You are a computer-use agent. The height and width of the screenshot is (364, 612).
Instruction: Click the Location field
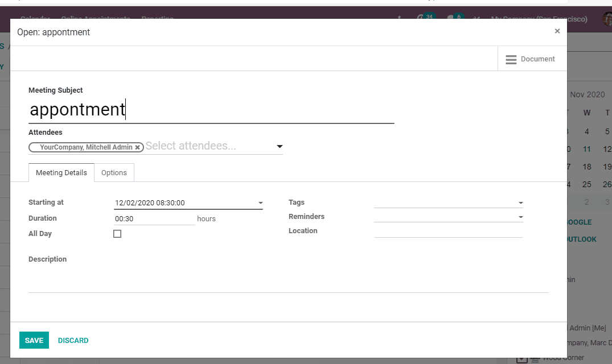tap(448, 231)
